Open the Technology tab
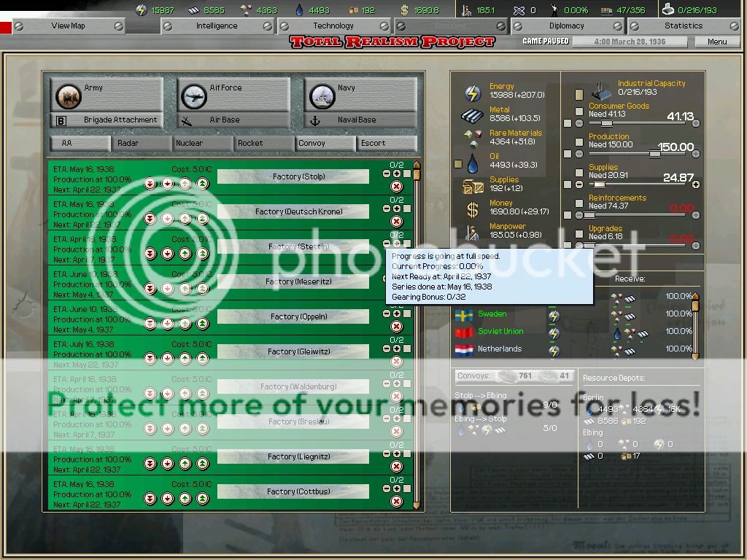The width and height of the screenshot is (747, 560). pos(333,26)
